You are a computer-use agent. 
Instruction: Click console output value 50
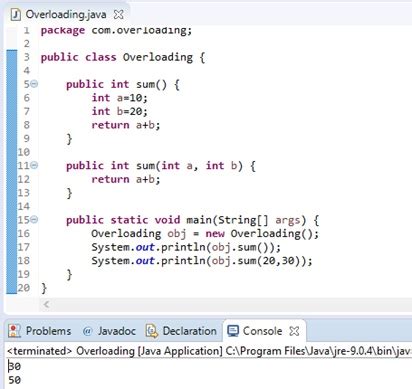(15, 380)
